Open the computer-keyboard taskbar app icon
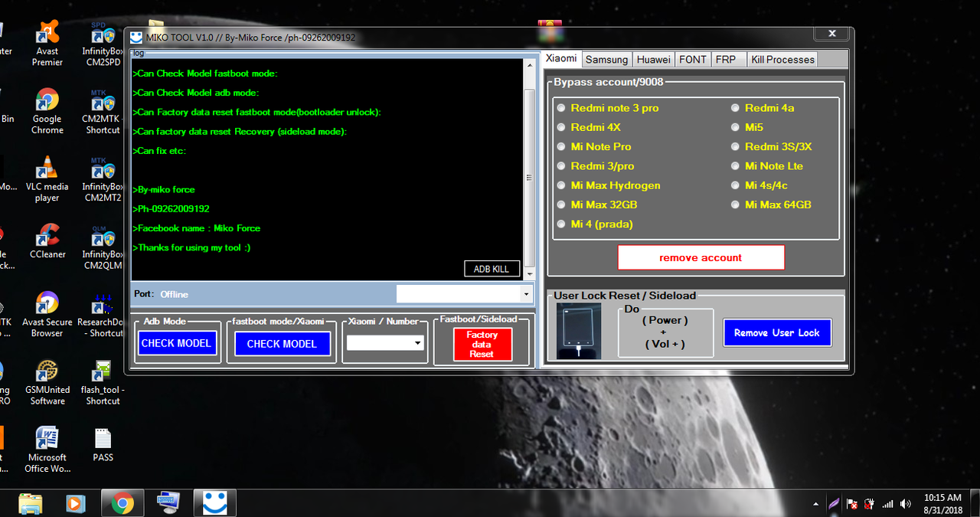Screen dimensions: 980x517 [x=168, y=503]
